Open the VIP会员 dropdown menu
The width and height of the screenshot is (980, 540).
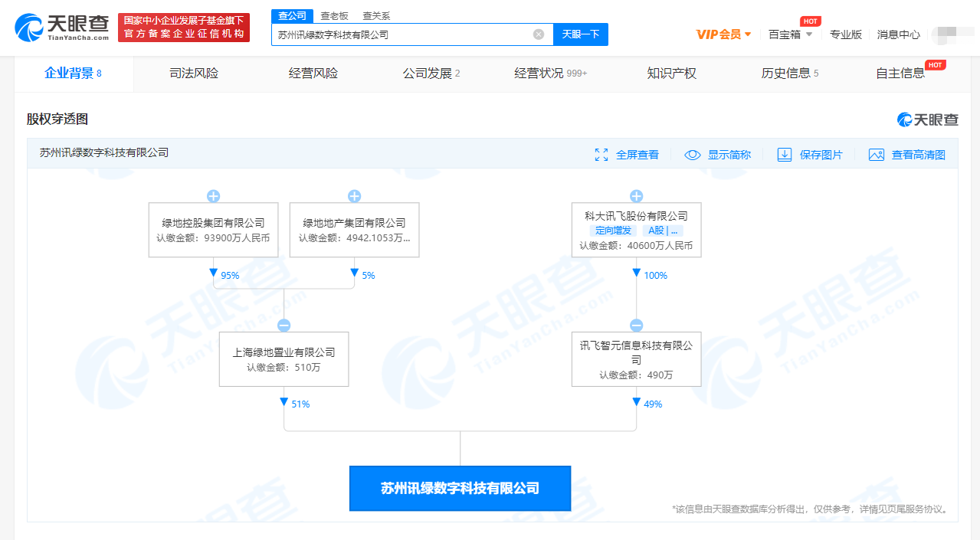[x=723, y=34]
